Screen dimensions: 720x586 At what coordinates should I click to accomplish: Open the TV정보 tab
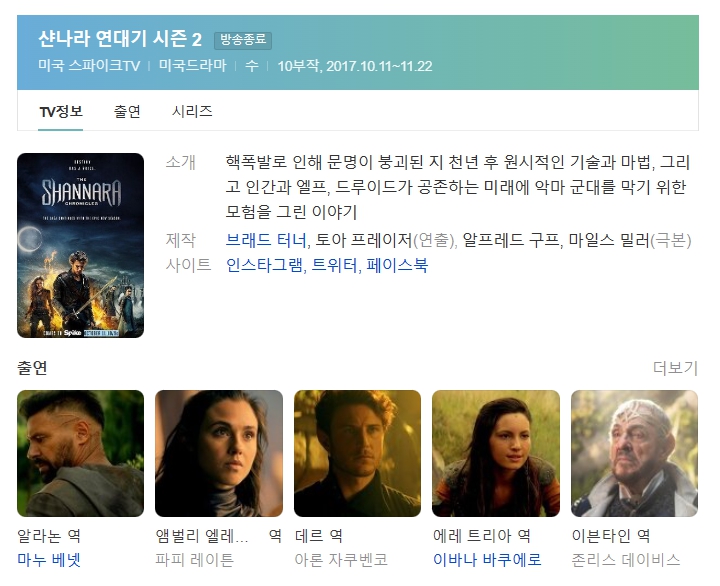pos(61,112)
